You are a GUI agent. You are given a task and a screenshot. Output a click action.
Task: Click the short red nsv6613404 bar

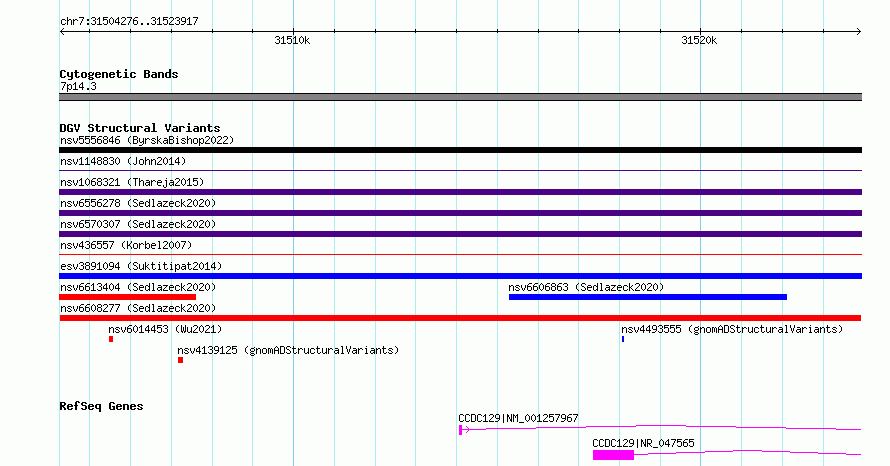coord(128,297)
